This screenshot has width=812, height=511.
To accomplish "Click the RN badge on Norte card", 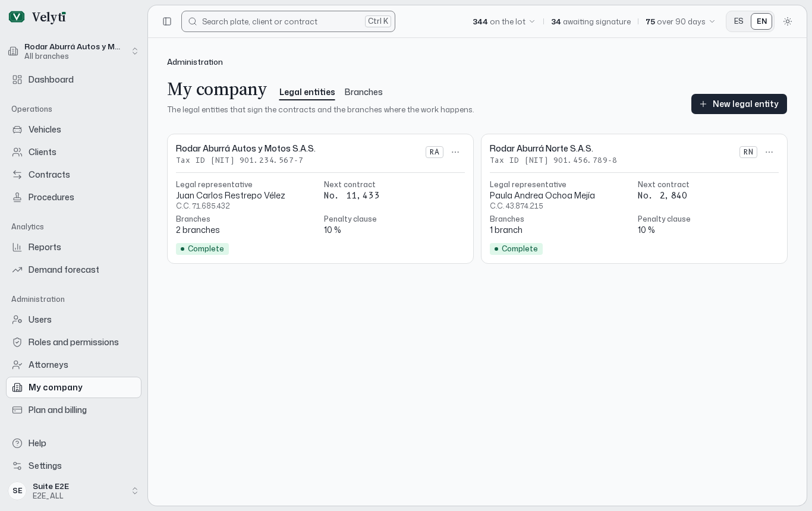I will point(748,152).
